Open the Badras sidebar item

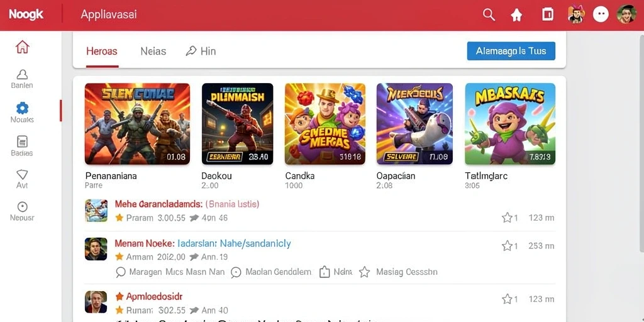22,146
